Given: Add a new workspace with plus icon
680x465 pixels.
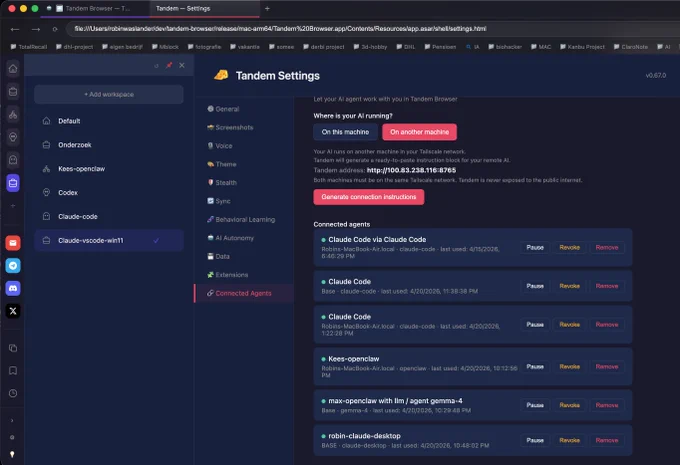Looking at the screenshot, I should [x=13, y=206].
